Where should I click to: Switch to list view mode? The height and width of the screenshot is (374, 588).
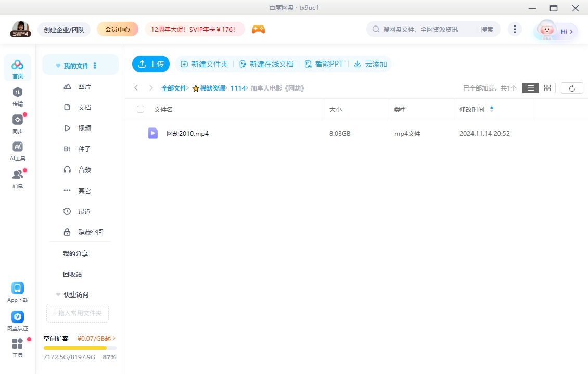(530, 87)
